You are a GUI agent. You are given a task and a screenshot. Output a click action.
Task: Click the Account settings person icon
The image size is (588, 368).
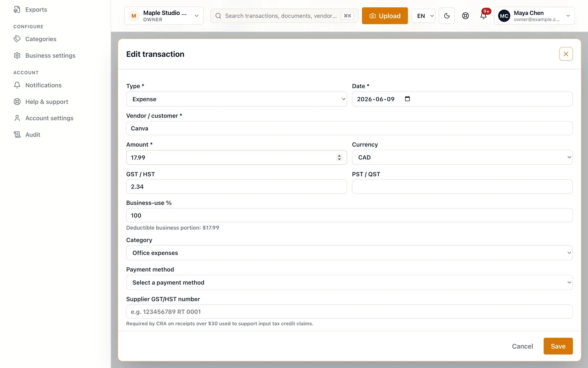[17, 118]
